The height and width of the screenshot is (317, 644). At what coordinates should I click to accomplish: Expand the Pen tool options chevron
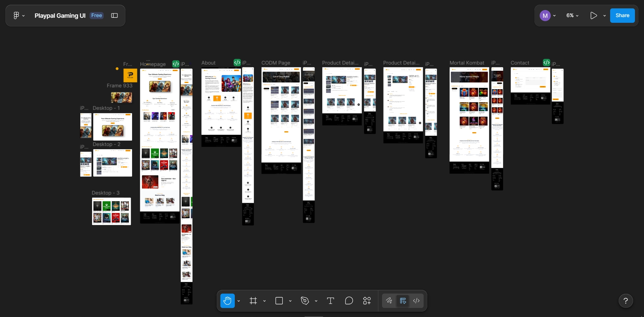tap(316, 301)
